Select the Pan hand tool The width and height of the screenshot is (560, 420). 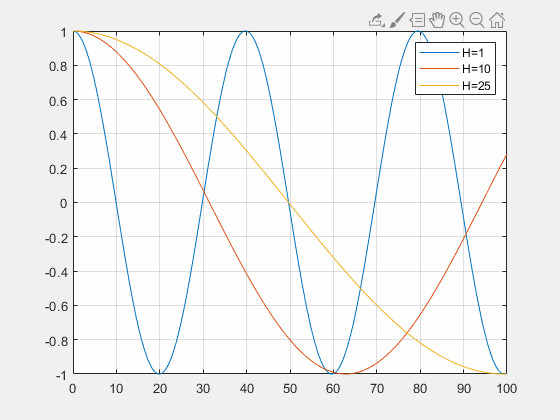pos(437,20)
